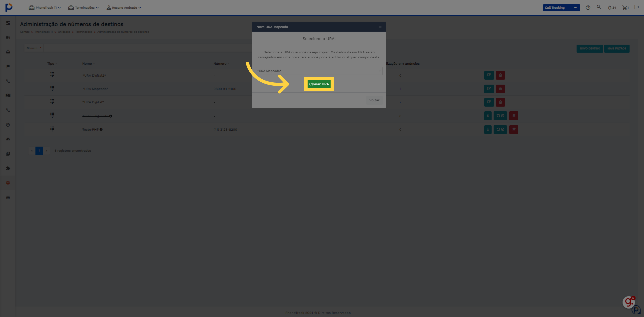The height and width of the screenshot is (317, 644).
Task: Click the Clonar URA button
Action: pos(319,84)
